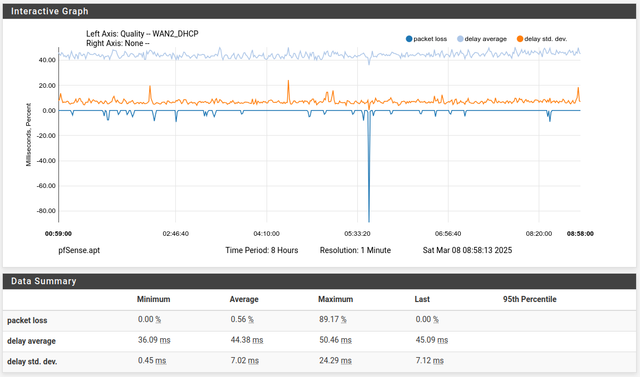Click the delay std. dev. last value 7.12 ms

[x=430, y=361]
